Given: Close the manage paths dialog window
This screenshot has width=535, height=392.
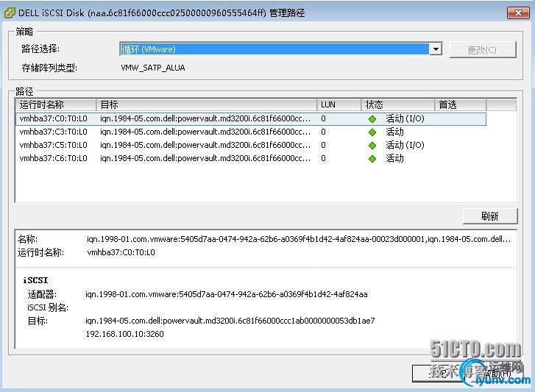Looking at the screenshot, I should 518,13.
